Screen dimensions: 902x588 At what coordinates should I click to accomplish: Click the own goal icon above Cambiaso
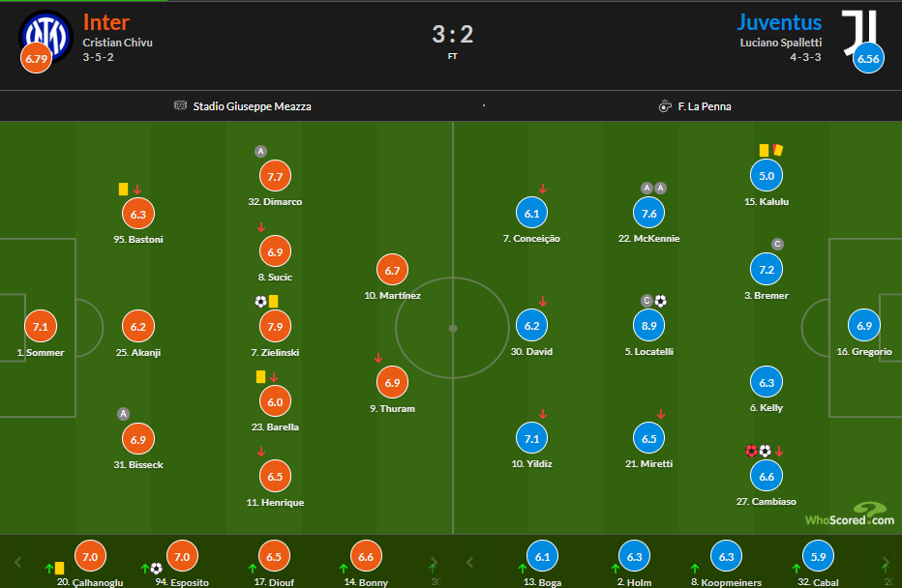(x=751, y=451)
